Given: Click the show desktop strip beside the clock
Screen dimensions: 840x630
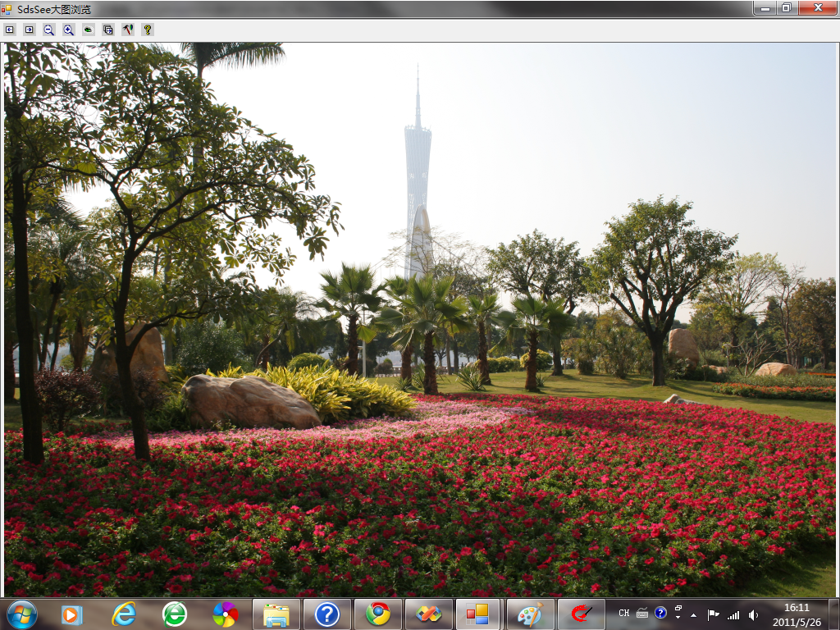Looking at the screenshot, I should [x=834, y=614].
